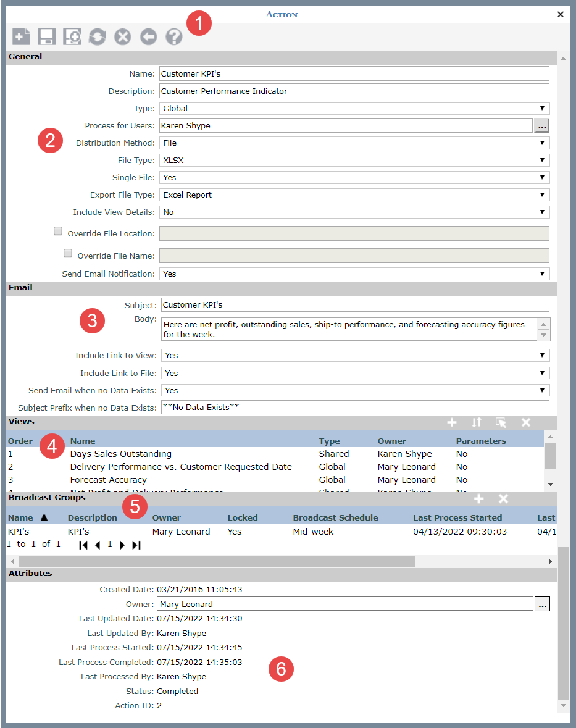Open the Export File Type dropdown
Image resolution: width=576 pixels, height=728 pixels.
(354, 195)
